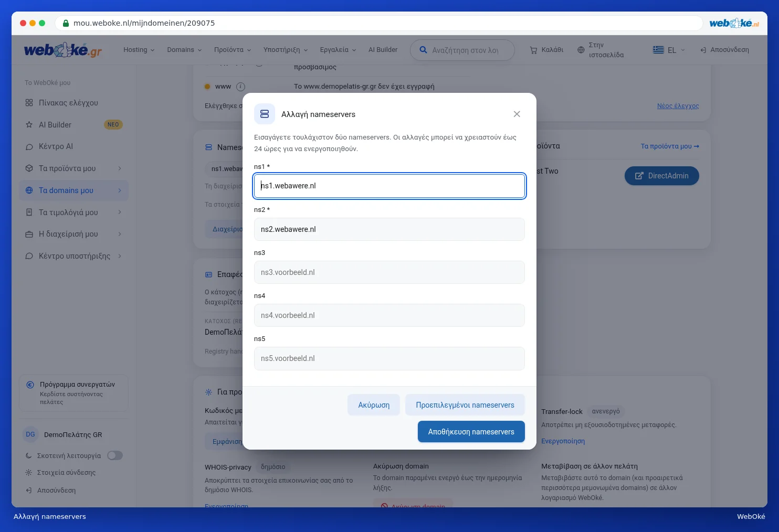Click the shopping cart icon

tap(533, 50)
